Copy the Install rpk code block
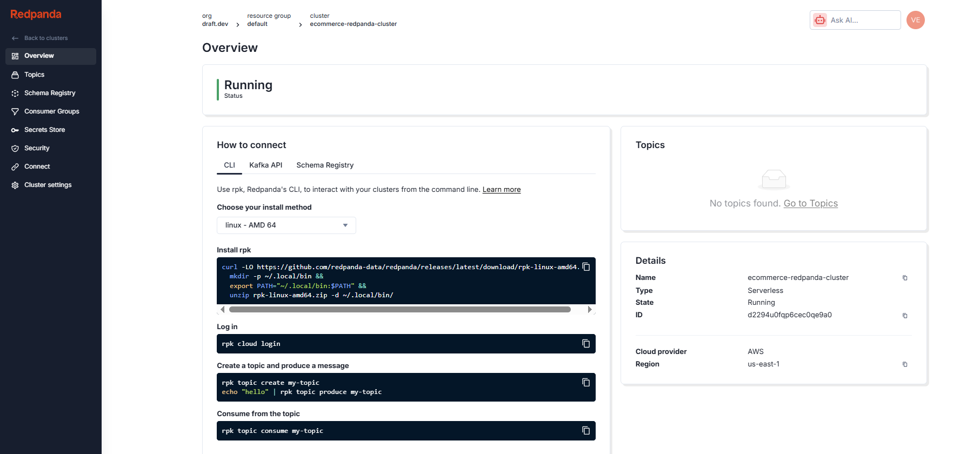 pos(586,267)
